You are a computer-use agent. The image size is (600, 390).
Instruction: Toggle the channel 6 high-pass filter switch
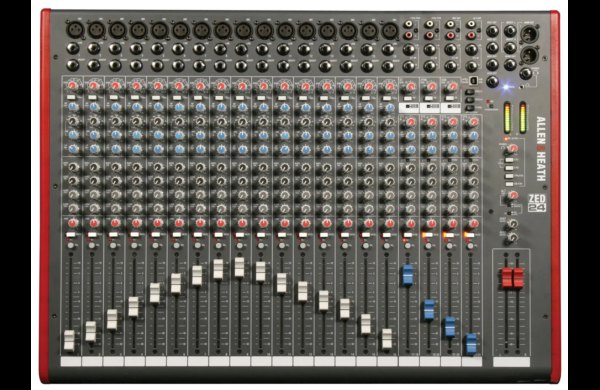[x=176, y=98]
